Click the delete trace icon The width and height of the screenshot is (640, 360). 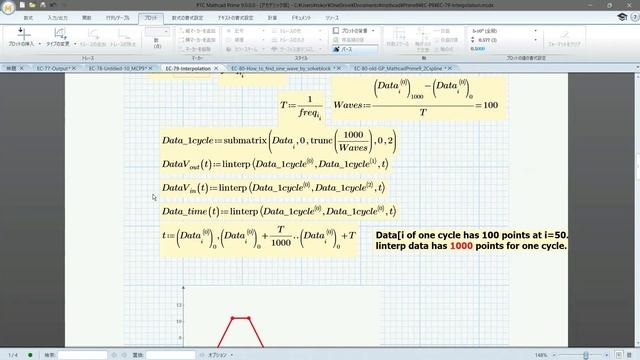click(123, 33)
